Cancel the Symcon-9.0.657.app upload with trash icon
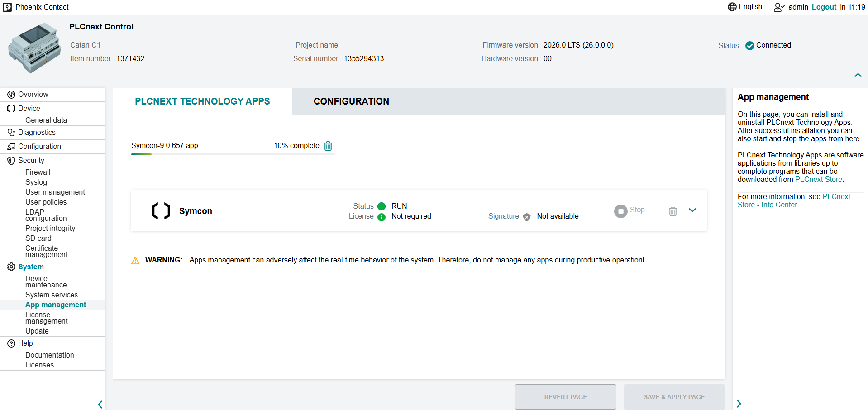The image size is (868, 410). pos(328,146)
